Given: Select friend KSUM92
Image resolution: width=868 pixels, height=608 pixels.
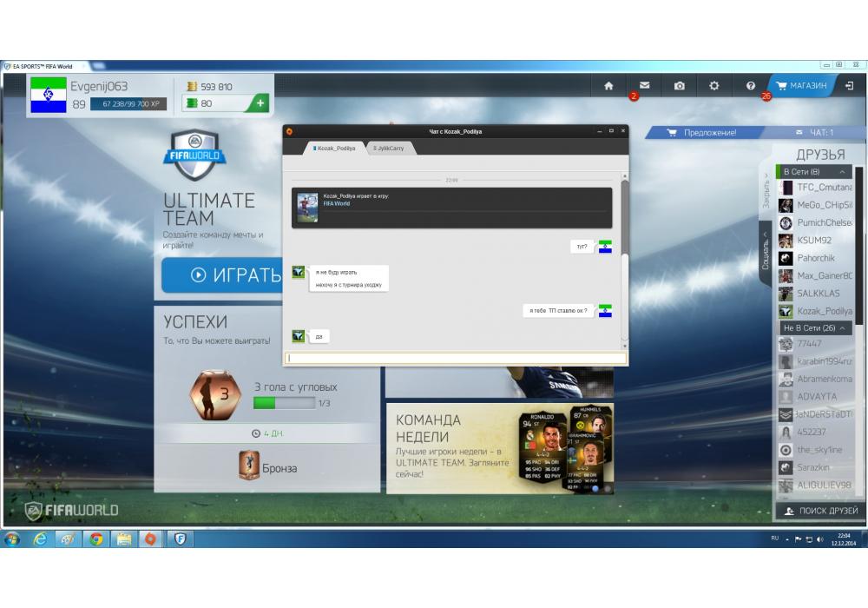Looking at the screenshot, I should [815, 241].
